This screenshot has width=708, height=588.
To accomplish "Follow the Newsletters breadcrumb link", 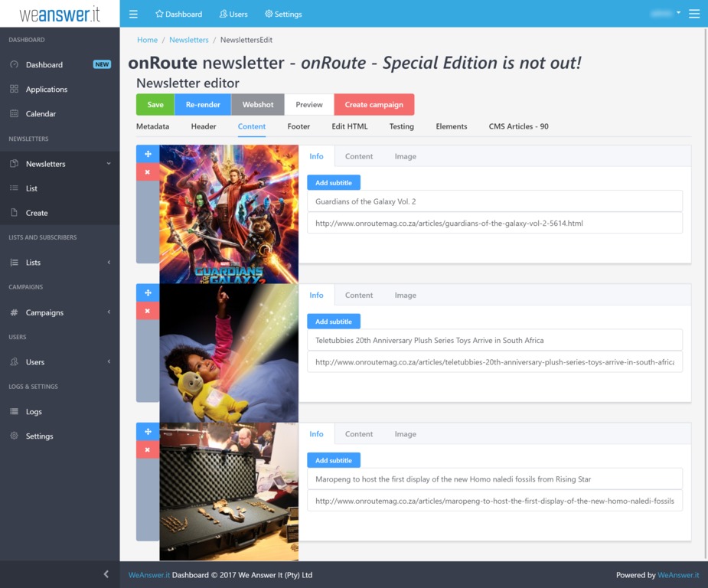I will click(x=188, y=40).
